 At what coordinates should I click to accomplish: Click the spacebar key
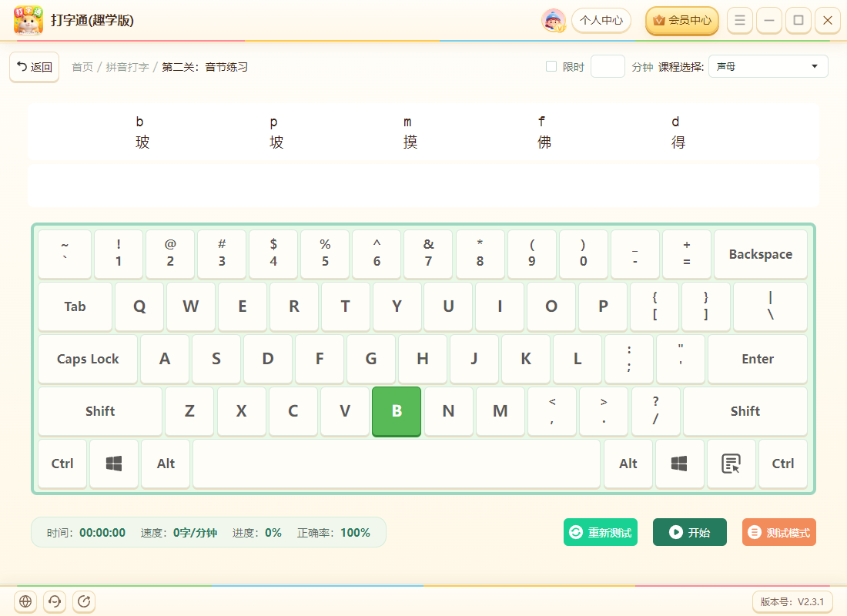pyautogui.click(x=397, y=464)
